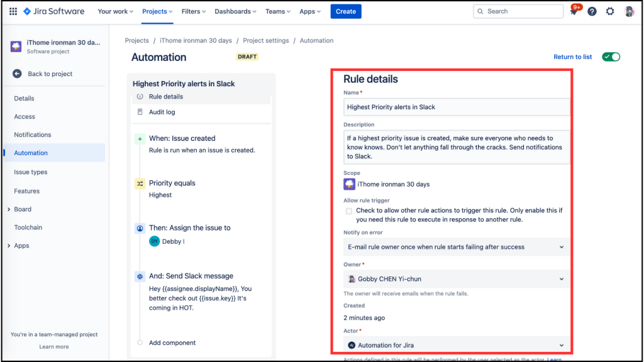The width and height of the screenshot is (644, 362).
Task: Select Issue types in the sidebar
Action: (x=30, y=172)
